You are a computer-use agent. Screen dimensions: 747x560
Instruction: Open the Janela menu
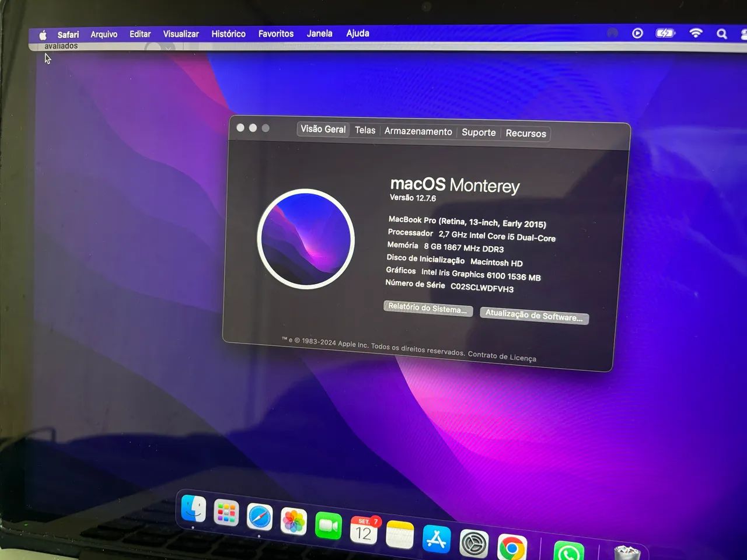click(320, 34)
